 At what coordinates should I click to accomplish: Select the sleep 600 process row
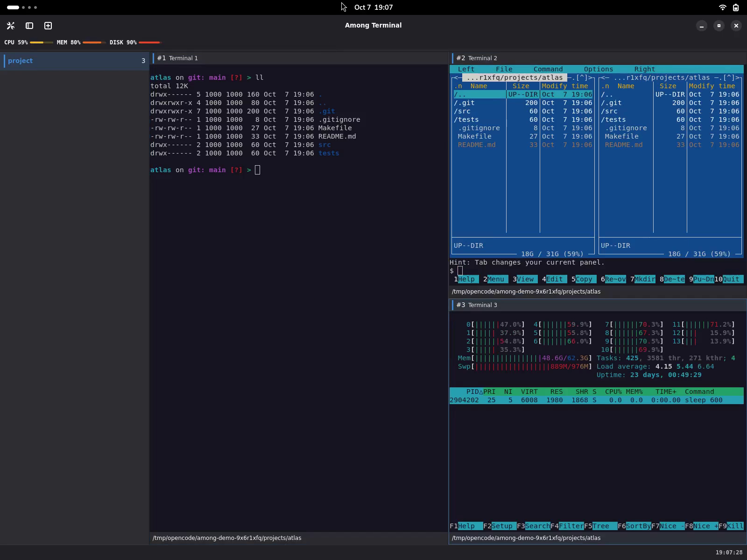[x=597, y=400]
